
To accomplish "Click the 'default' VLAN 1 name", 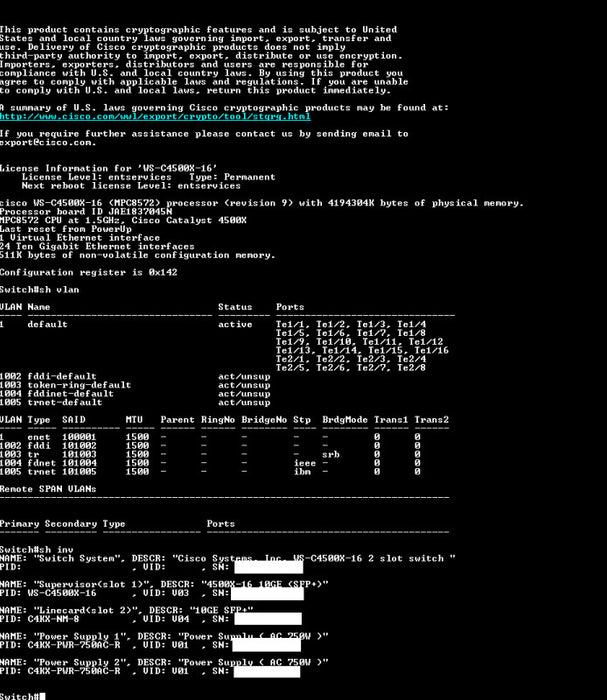I will click(47, 325).
